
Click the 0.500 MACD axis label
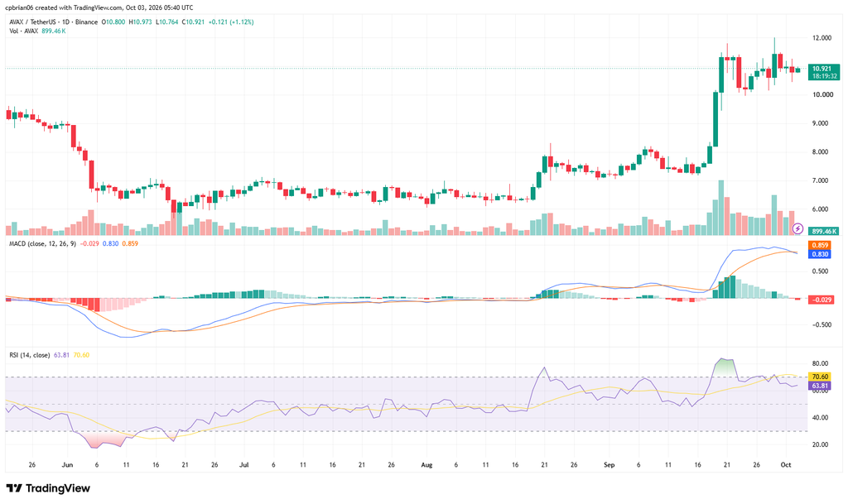click(820, 271)
